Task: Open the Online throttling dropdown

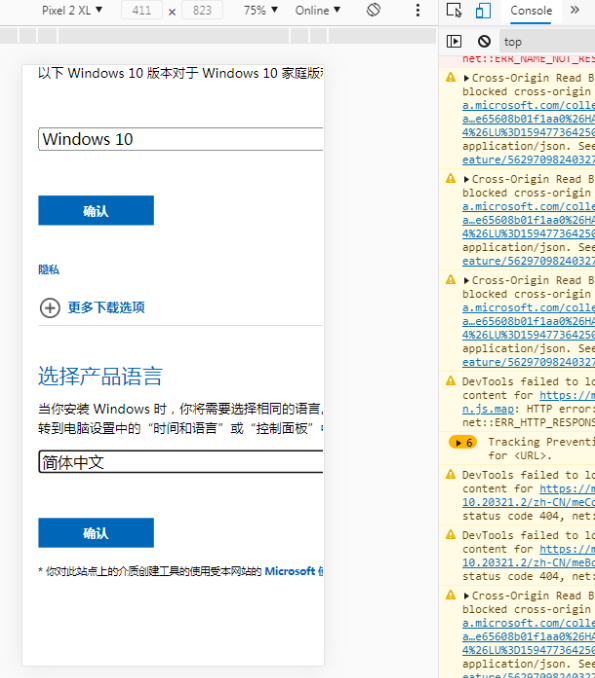Action: (x=318, y=10)
